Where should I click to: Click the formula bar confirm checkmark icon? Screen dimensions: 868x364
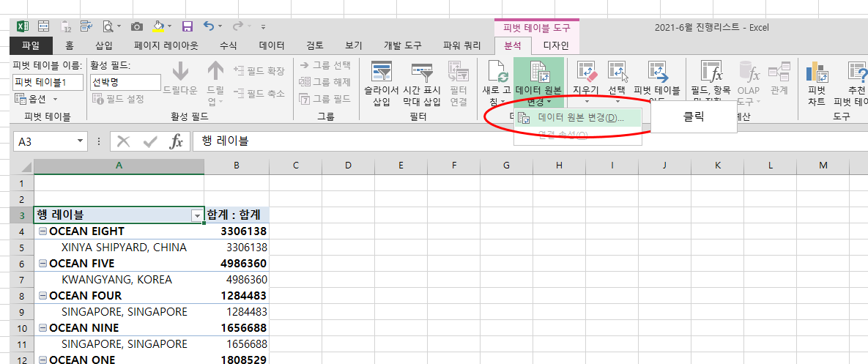click(x=149, y=141)
